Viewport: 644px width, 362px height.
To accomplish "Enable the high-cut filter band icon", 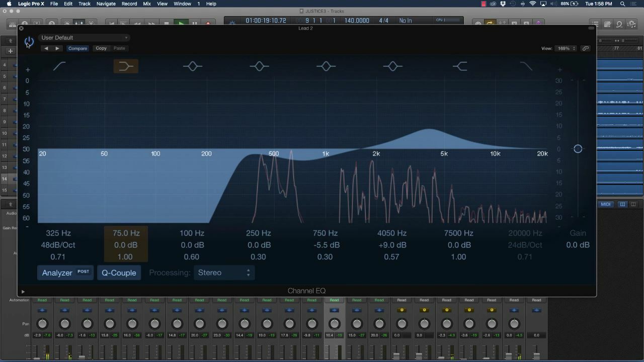I will pos(526,66).
